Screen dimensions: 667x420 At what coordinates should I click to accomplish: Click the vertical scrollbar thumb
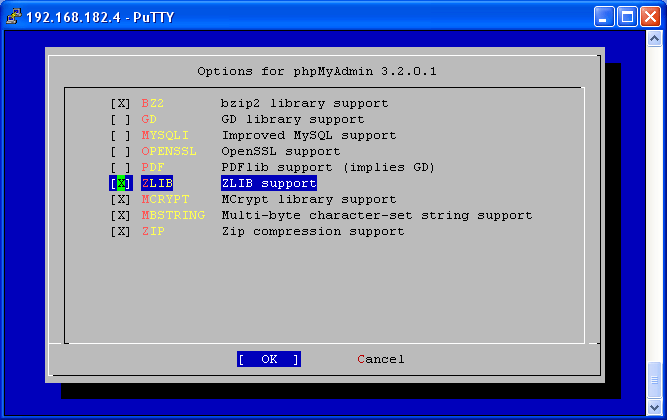[654, 380]
